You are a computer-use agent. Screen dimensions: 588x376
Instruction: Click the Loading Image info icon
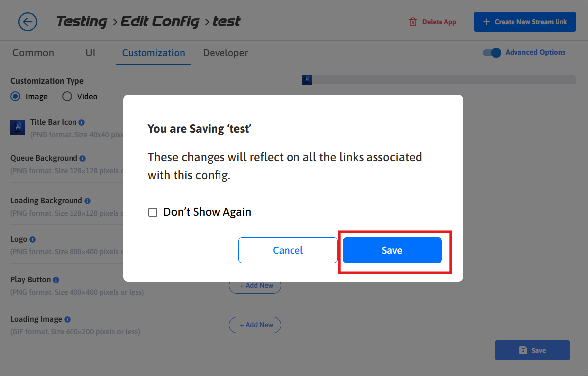tap(68, 319)
